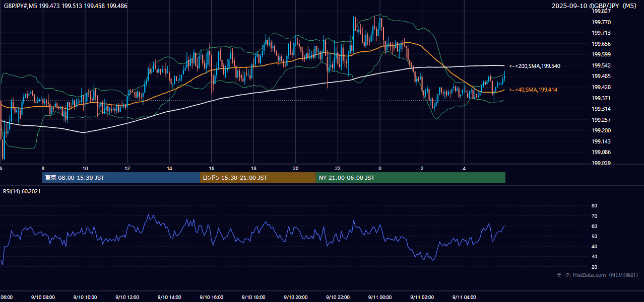Click price axis label 199.428
Image resolution: width=644 pixels, height=302 pixels.
pos(601,87)
